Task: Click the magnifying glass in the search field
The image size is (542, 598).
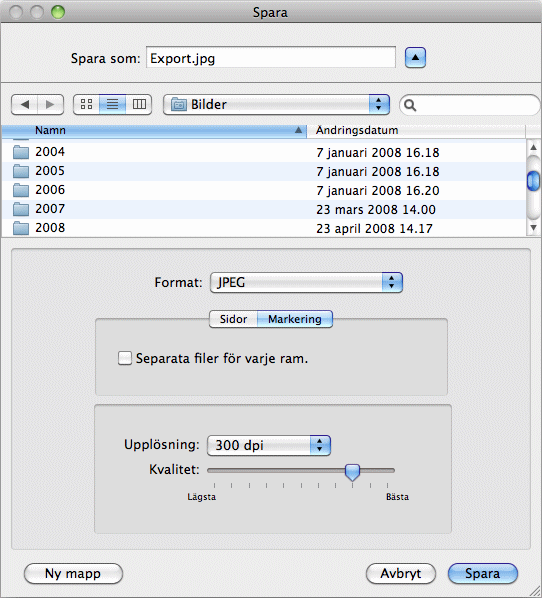Action: coord(410,105)
